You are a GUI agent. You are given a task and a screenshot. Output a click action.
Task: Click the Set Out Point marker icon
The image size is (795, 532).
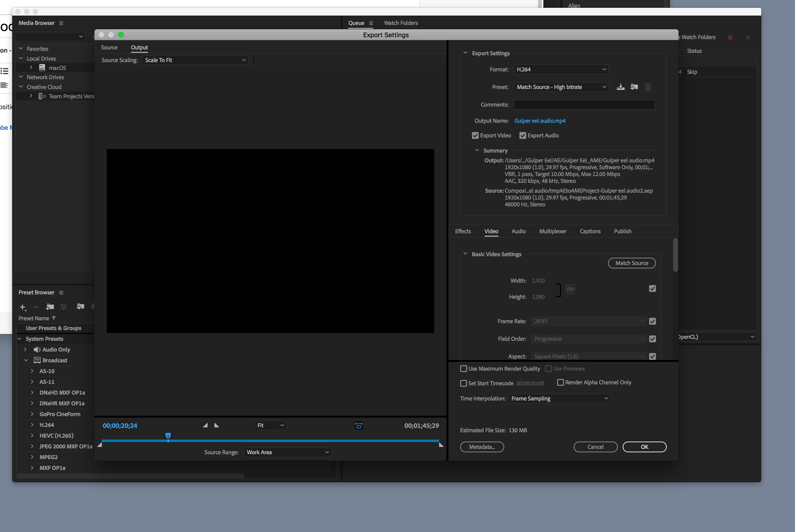217,425
